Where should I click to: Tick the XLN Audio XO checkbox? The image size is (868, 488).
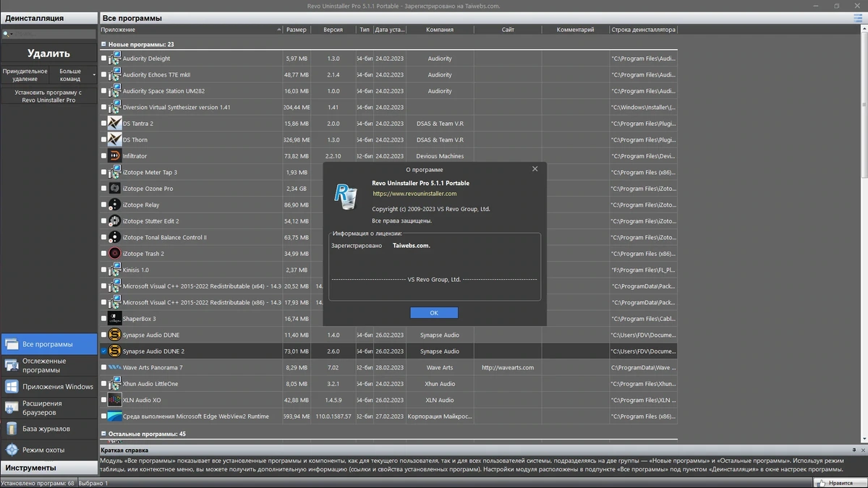point(103,400)
